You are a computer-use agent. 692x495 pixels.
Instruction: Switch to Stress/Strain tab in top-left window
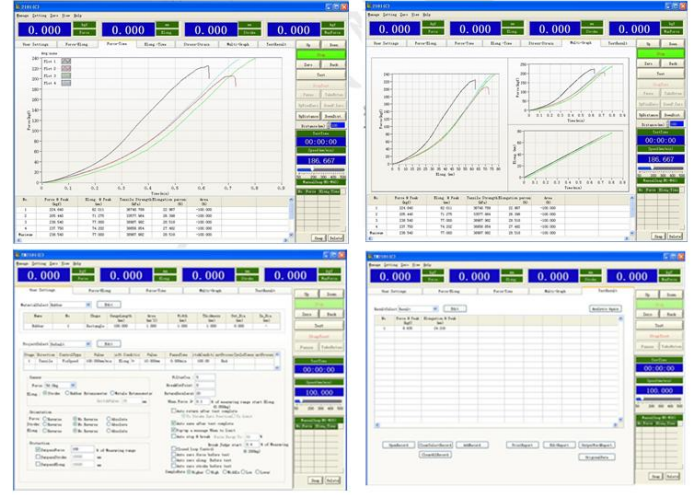pos(191,44)
